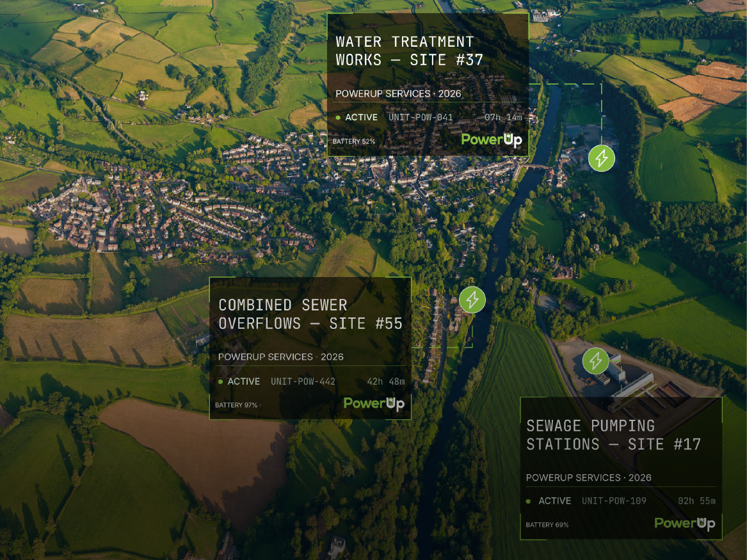Open Sewage Pumping Stations Site #17 title
This screenshot has height=560, width=747.
click(x=614, y=435)
